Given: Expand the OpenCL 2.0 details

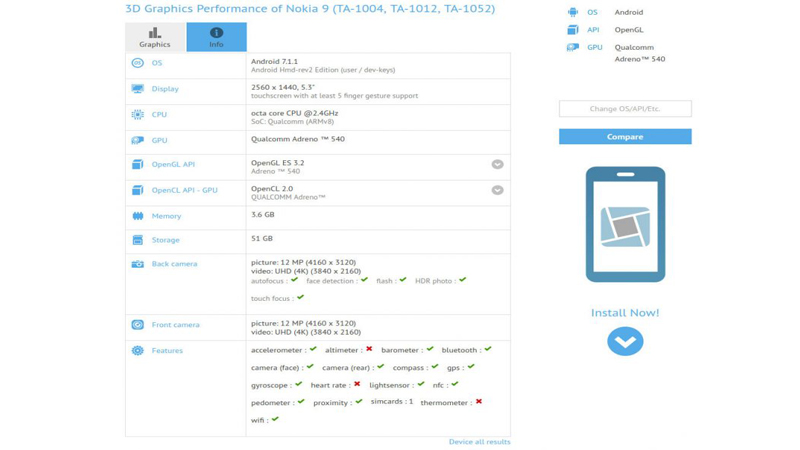Looking at the screenshot, I should (497, 190).
